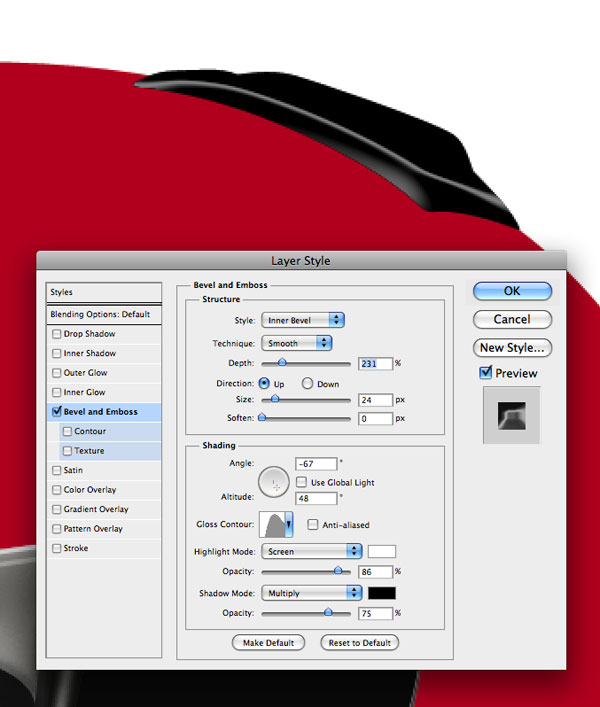Click the Angle value field
The height and width of the screenshot is (707, 600).
pos(316,464)
